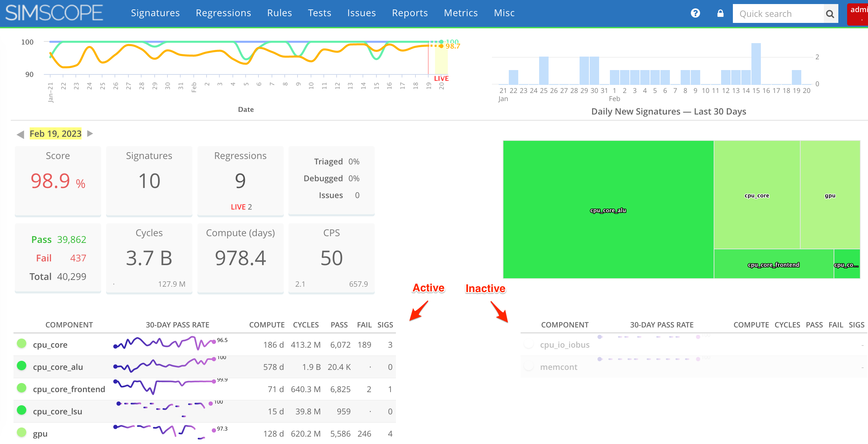Click status dot for gpu row

[x=22, y=432]
